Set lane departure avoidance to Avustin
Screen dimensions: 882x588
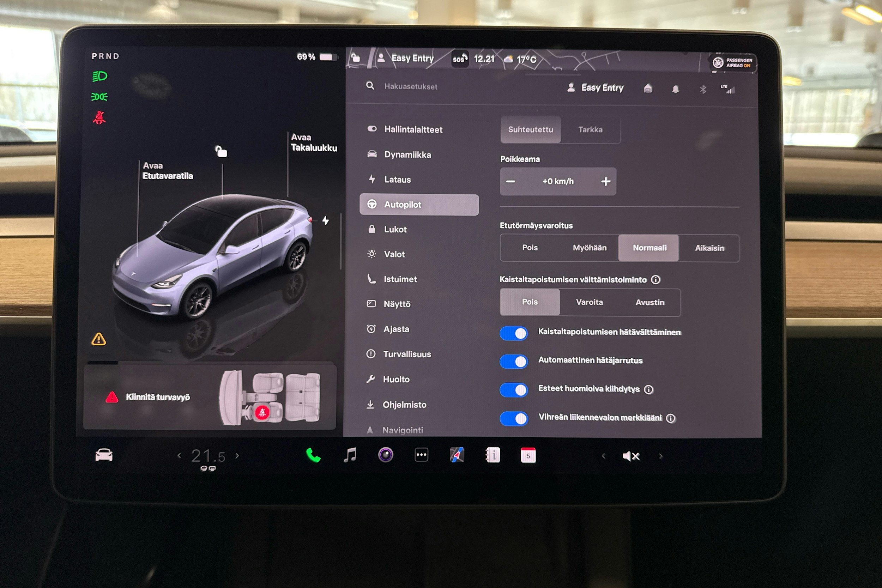[x=650, y=302]
